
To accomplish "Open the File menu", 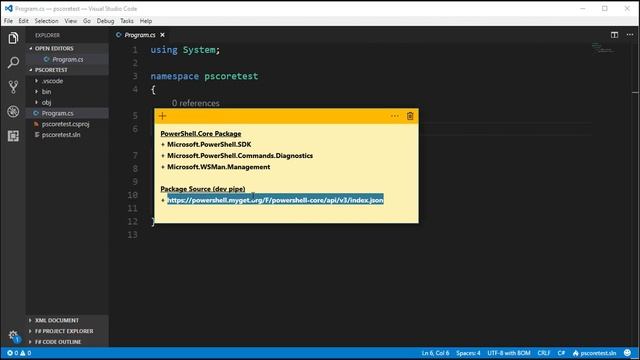I will pos(8,21).
